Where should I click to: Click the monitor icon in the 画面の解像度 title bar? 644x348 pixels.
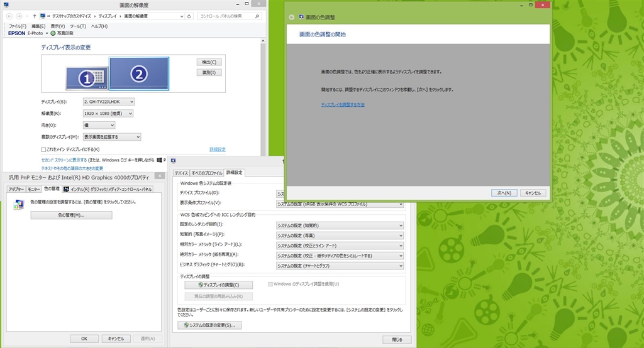coord(6,5)
